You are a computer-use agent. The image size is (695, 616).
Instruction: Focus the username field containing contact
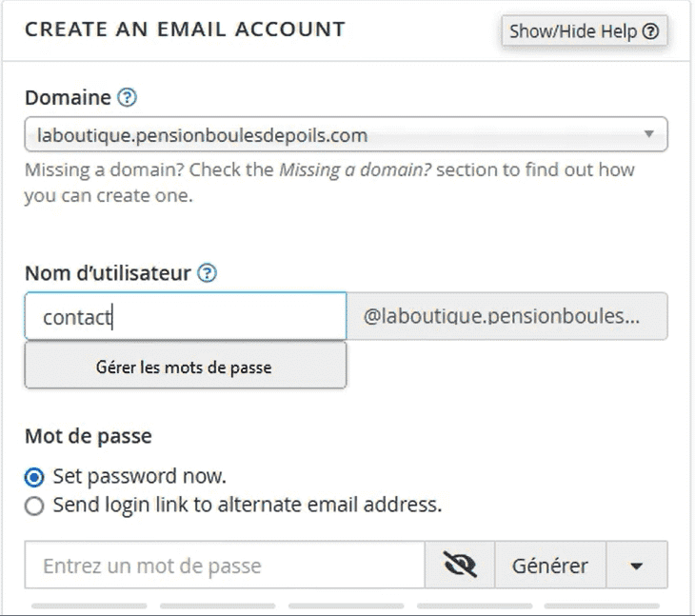click(186, 316)
